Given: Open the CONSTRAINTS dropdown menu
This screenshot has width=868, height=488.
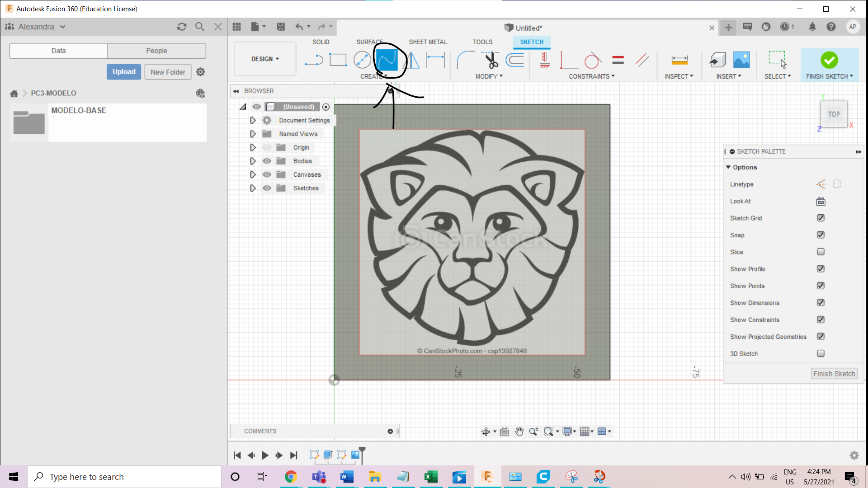Looking at the screenshot, I should tap(591, 76).
